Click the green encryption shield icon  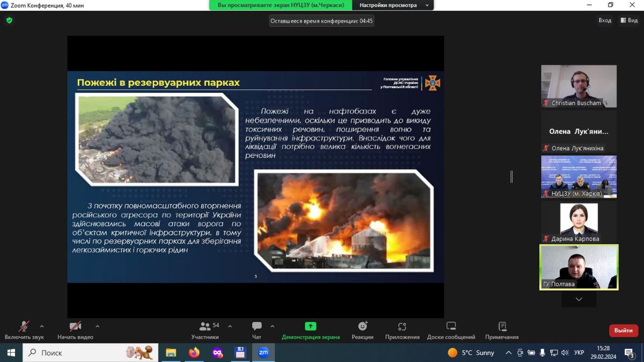[9, 20]
